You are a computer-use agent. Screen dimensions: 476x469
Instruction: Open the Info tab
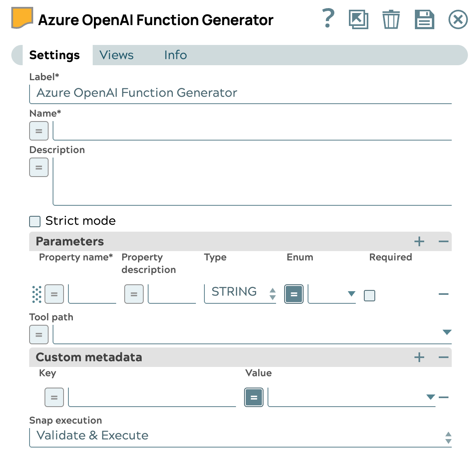[x=175, y=55]
